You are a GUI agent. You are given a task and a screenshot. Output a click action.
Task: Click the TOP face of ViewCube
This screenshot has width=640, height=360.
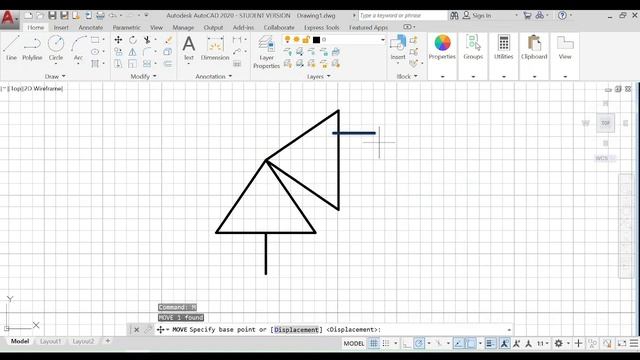(605, 123)
